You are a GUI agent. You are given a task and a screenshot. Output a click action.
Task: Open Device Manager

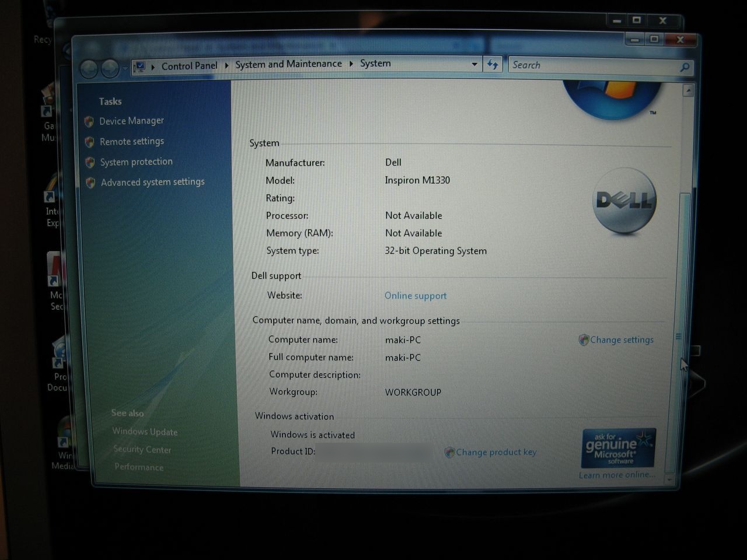click(x=131, y=121)
